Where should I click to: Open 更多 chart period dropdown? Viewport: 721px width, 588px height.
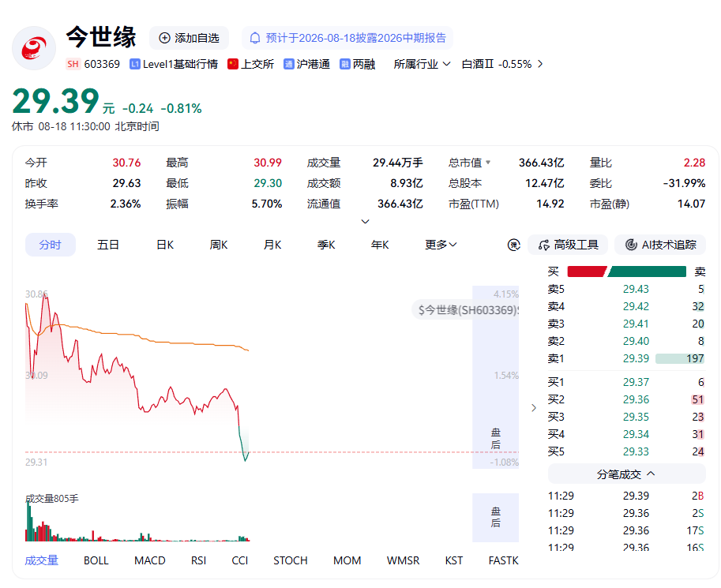[441, 245]
